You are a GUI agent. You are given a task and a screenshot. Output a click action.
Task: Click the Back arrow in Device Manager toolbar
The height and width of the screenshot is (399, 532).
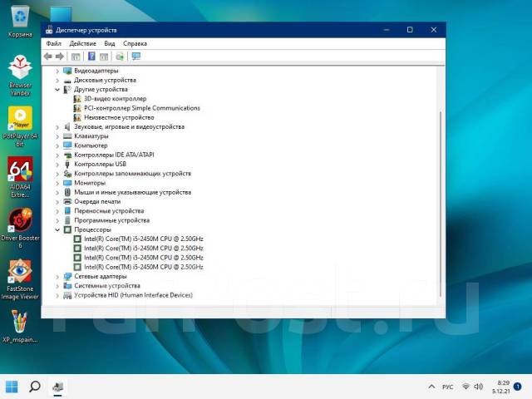tap(48, 57)
